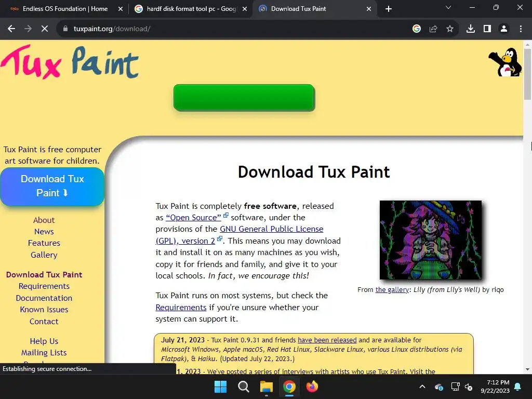532x399 pixels.
Task: Go back using the browser back arrow
Action: coord(11,29)
